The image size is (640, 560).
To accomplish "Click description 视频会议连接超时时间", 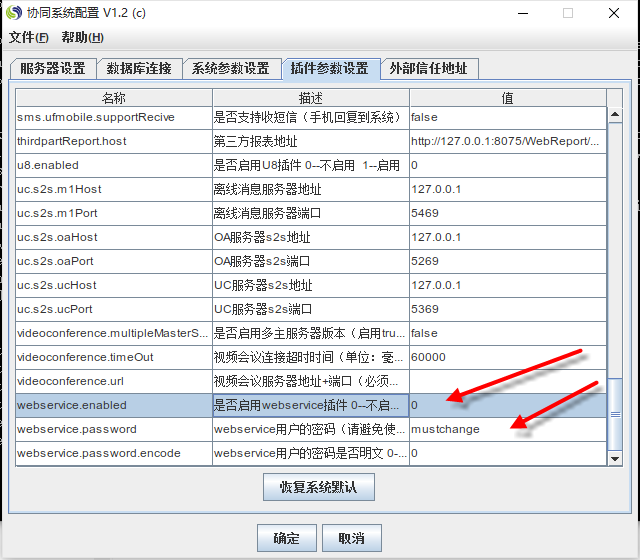I will (x=311, y=358).
